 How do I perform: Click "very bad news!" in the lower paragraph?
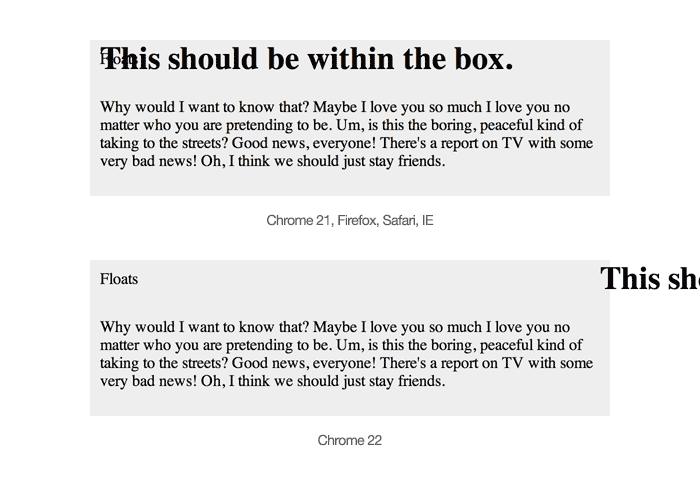point(148,381)
